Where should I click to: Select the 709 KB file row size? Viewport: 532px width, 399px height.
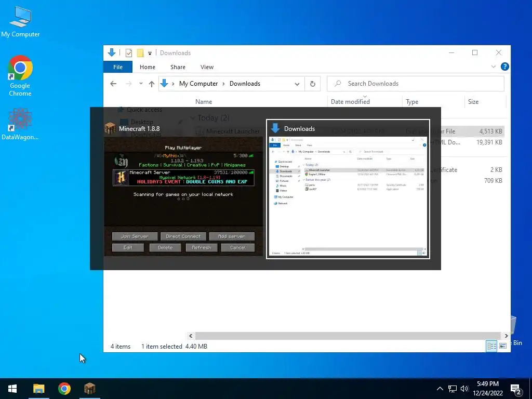(494, 180)
